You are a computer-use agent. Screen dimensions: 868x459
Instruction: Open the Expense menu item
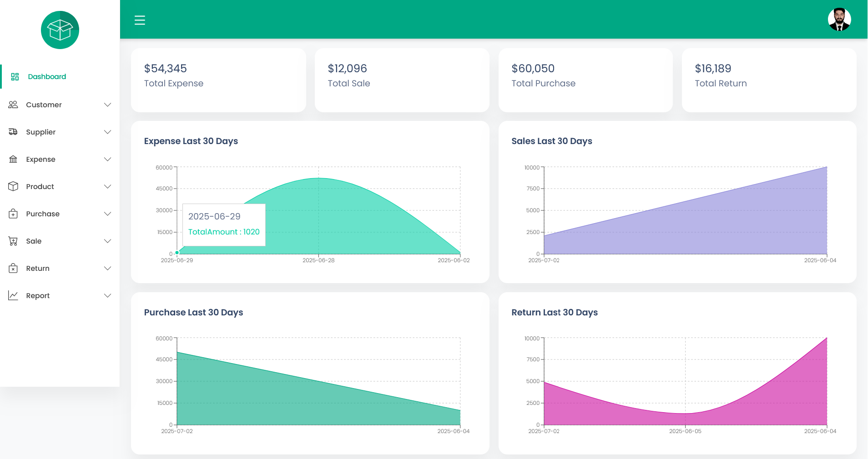click(x=40, y=159)
